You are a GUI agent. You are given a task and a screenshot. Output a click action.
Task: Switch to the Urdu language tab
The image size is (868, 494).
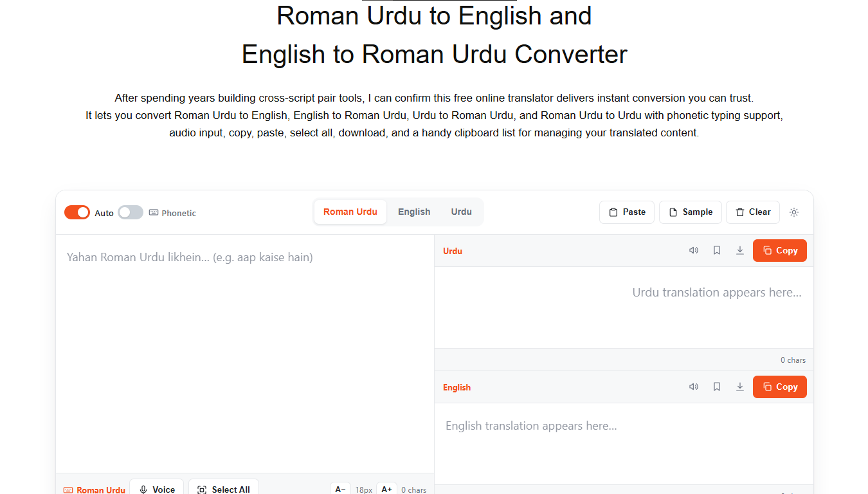462,212
